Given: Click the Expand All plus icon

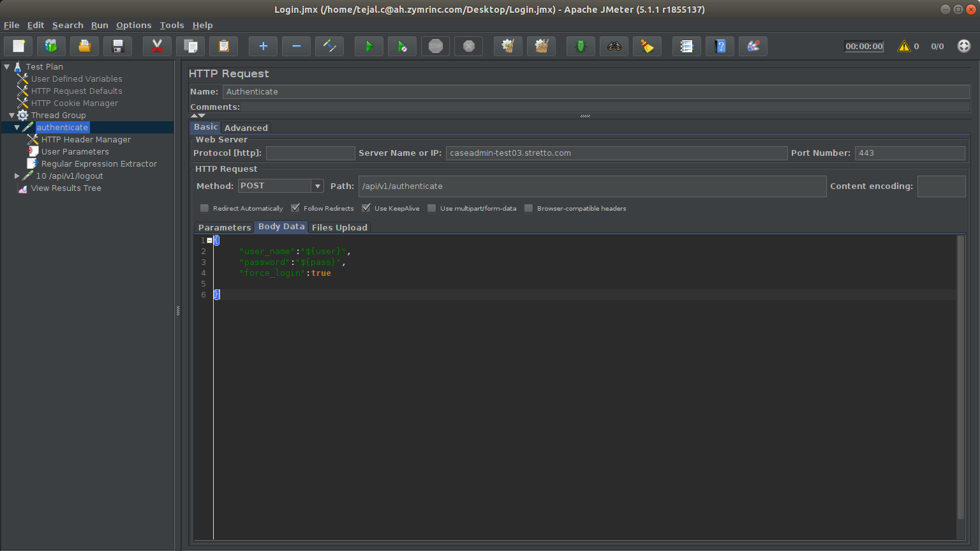Looking at the screenshot, I should [263, 46].
